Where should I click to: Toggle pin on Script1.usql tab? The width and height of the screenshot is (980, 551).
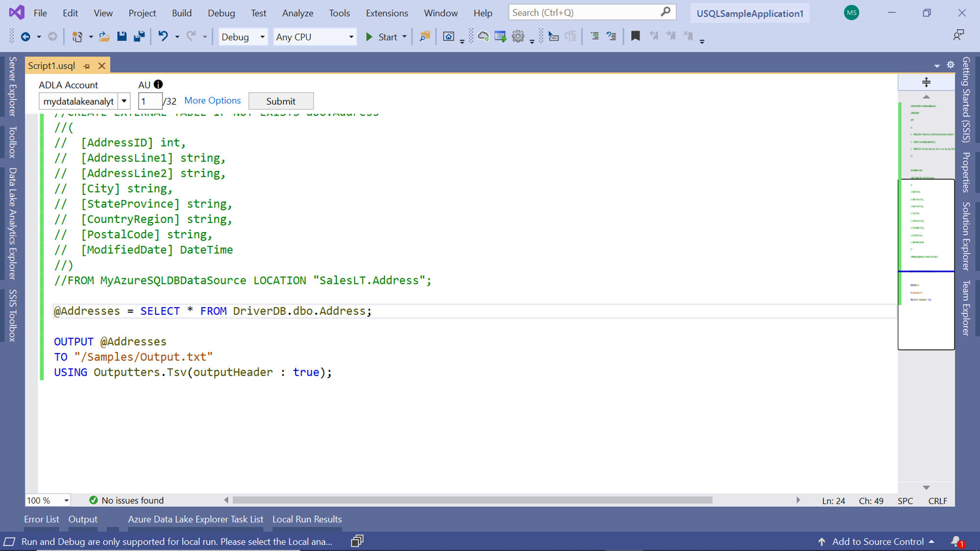[87, 66]
